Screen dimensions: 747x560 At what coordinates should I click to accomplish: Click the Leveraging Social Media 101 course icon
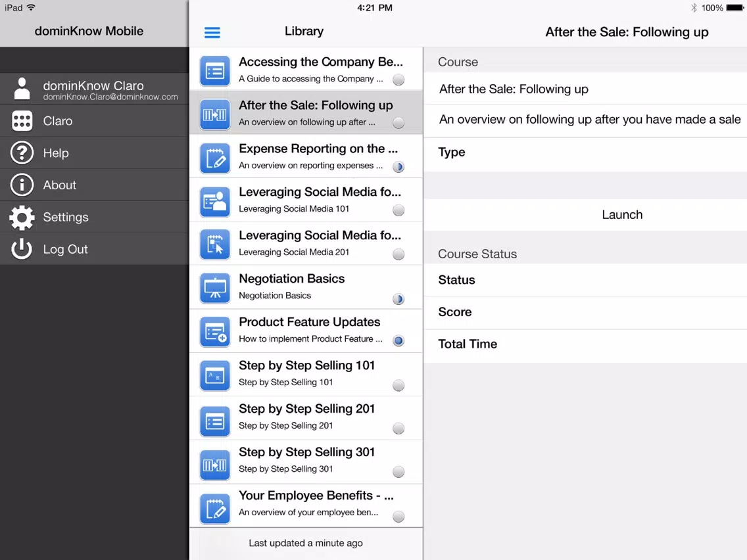tap(215, 201)
